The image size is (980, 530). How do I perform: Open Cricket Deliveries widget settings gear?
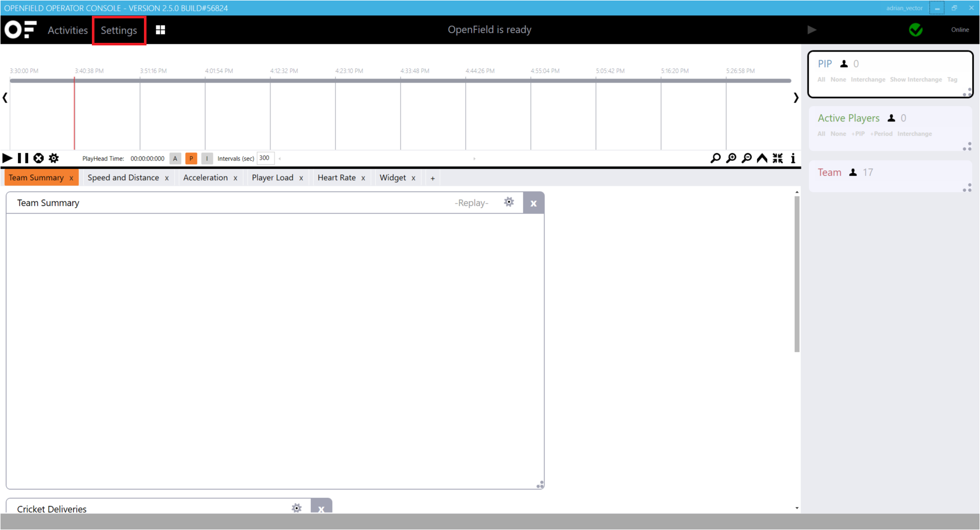point(297,508)
